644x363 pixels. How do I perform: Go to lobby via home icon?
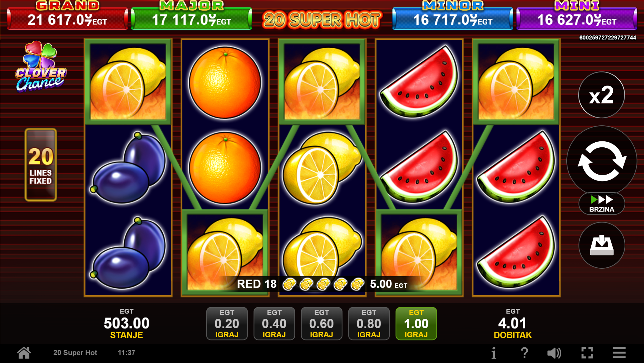(24, 353)
